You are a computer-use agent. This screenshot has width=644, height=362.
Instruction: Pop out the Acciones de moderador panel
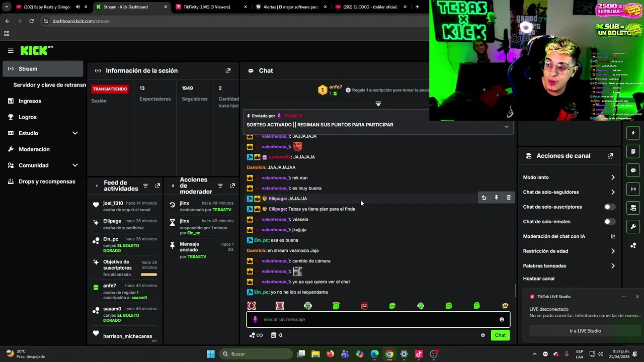tap(232, 186)
